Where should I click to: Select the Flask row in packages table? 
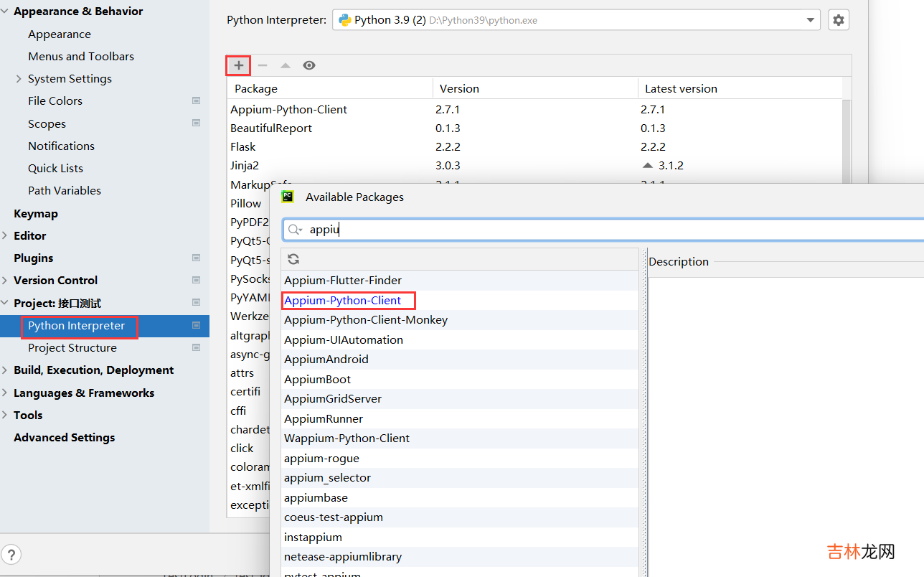click(243, 146)
